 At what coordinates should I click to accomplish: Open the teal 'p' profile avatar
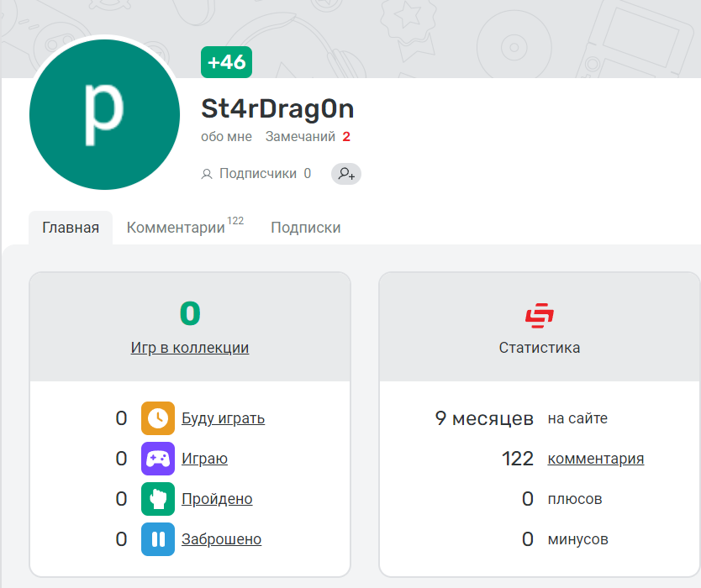click(104, 114)
